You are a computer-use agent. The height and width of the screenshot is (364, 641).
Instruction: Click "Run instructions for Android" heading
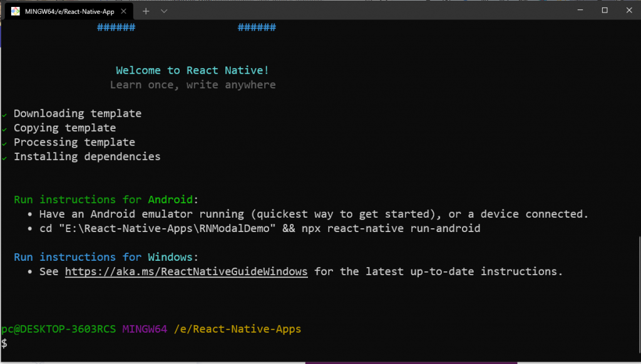(x=106, y=200)
